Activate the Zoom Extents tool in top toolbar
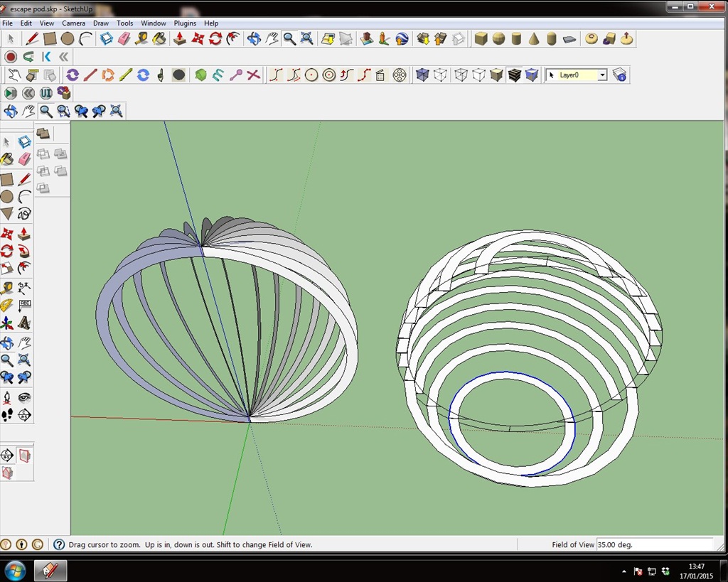The height and width of the screenshot is (582, 728). click(306, 38)
